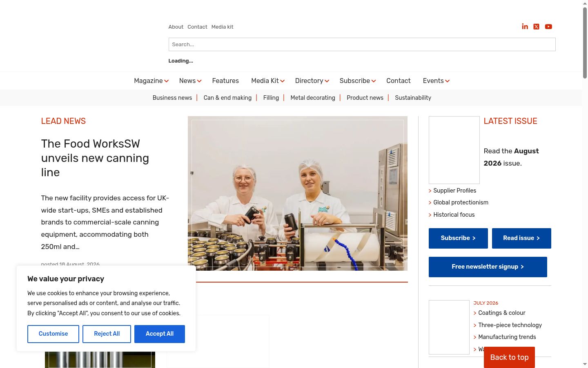Image resolution: width=588 pixels, height=368 pixels.
Task: Click the top header Contact link
Action: [198, 27]
